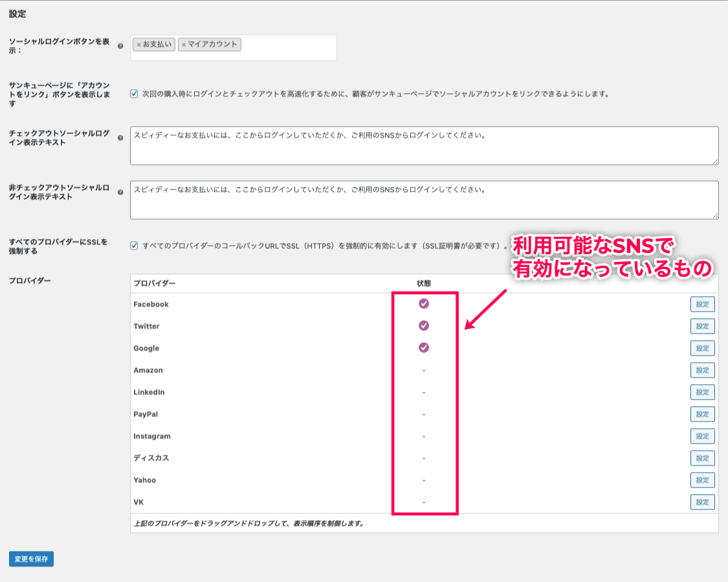Select the Instagram provider name
The image size is (728, 582).
152,436
